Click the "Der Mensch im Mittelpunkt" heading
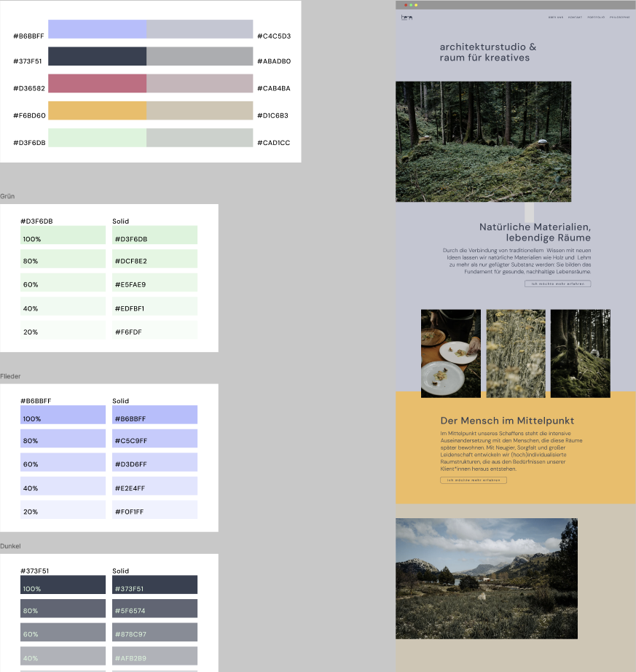 [507, 421]
